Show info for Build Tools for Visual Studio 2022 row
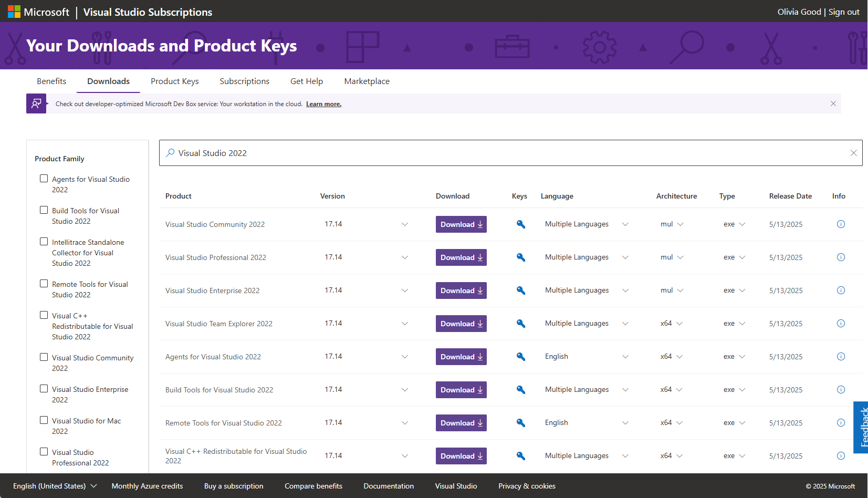868x498 pixels. pos(841,390)
